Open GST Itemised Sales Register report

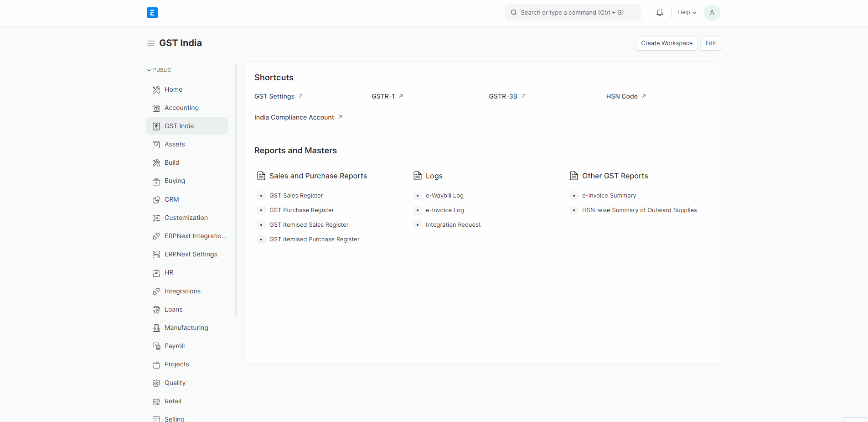pyautogui.click(x=309, y=224)
